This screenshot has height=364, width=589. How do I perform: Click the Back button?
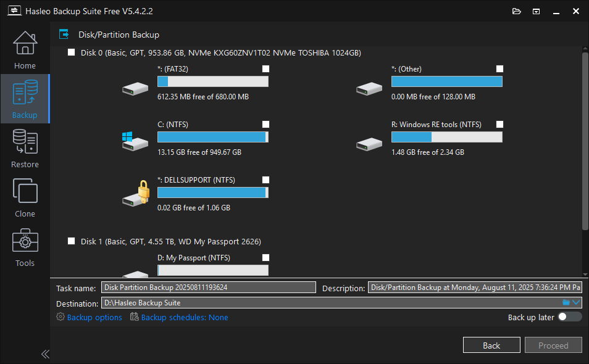point(491,345)
